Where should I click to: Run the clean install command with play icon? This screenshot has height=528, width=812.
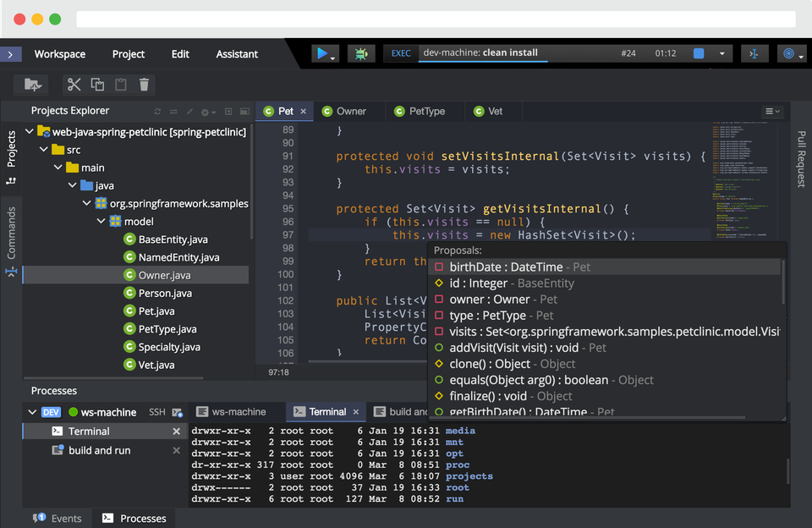[x=323, y=53]
